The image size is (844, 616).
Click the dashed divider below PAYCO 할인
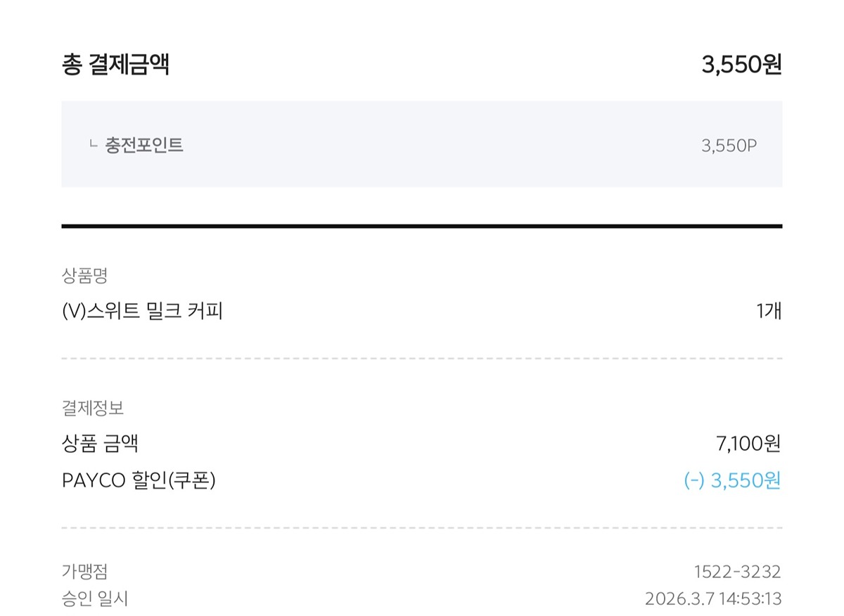pos(422,527)
